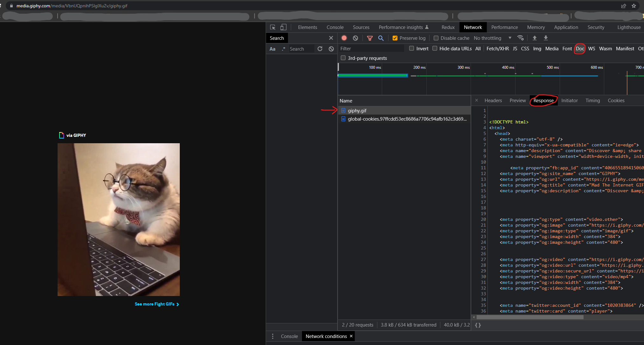Click the cat GIF image

pos(119,220)
